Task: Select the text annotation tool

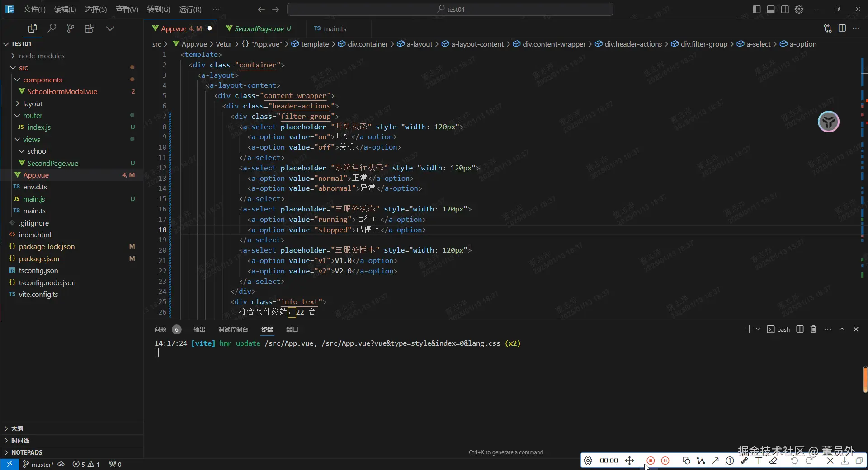Action: click(759, 461)
